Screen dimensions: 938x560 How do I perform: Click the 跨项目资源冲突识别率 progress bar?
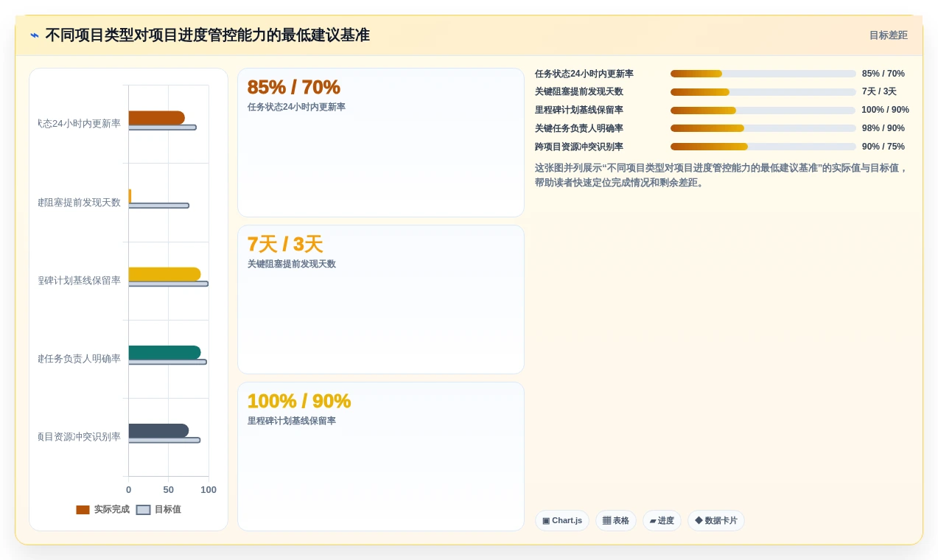(x=763, y=147)
